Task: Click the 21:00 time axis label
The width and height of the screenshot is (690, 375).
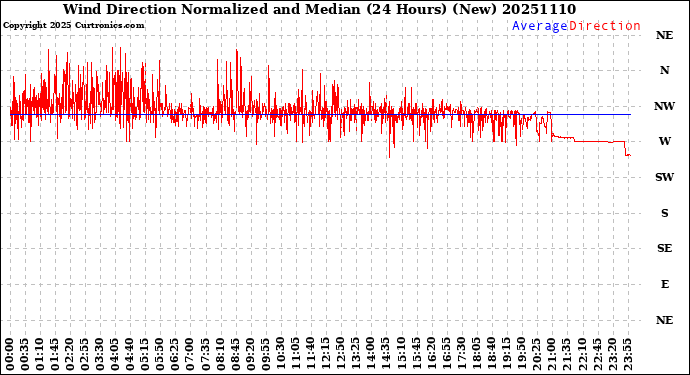Action: pos(552,355)
